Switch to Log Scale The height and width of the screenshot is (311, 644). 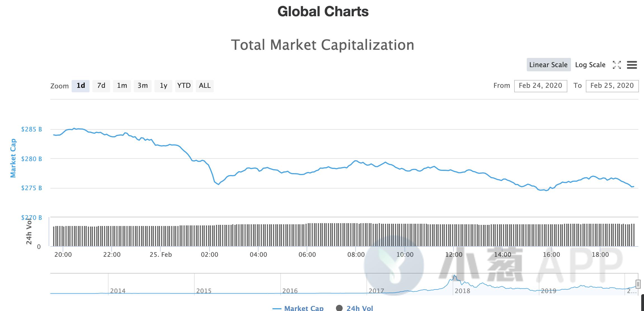coord(590,65)
